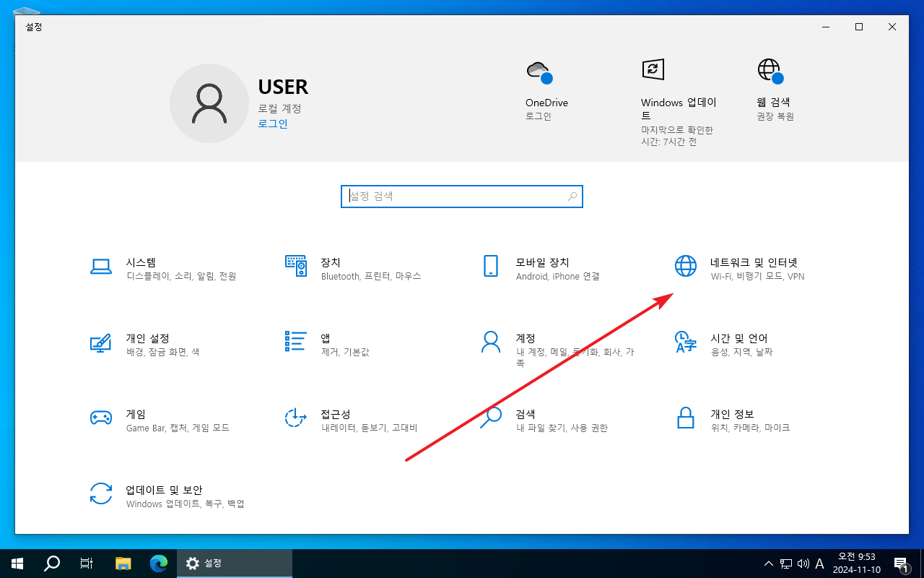This screenshot has width=924, height=578.
Task: Click the Windows 업데이트, 복구, 백업 description
Action: pyautogui.click(x=186, y=504)
